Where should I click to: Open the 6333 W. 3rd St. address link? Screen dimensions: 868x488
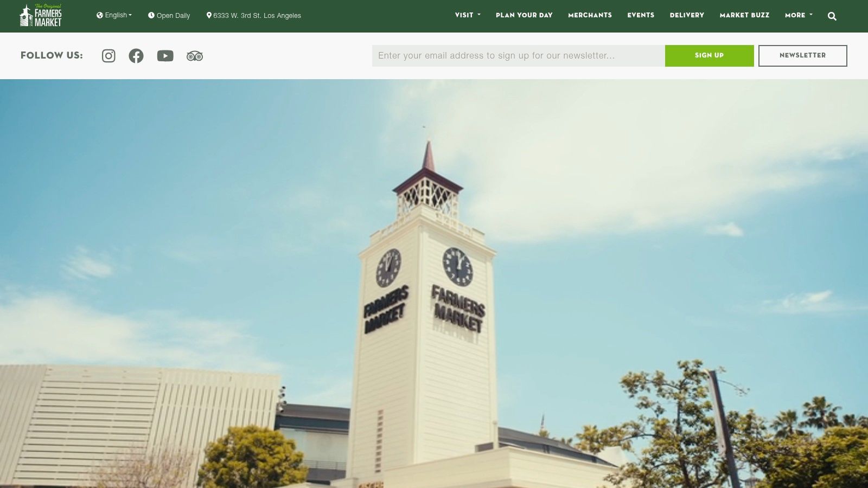coord(253,16)
